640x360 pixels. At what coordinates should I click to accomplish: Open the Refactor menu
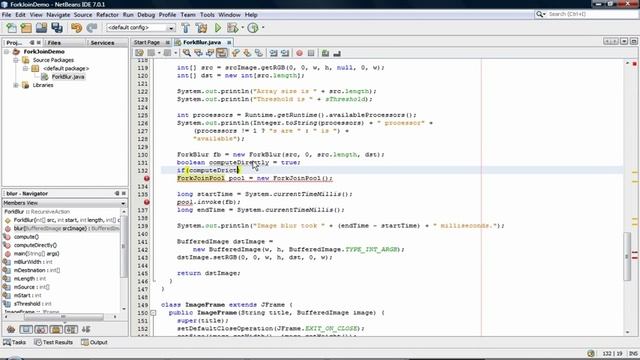pos(107,15)
